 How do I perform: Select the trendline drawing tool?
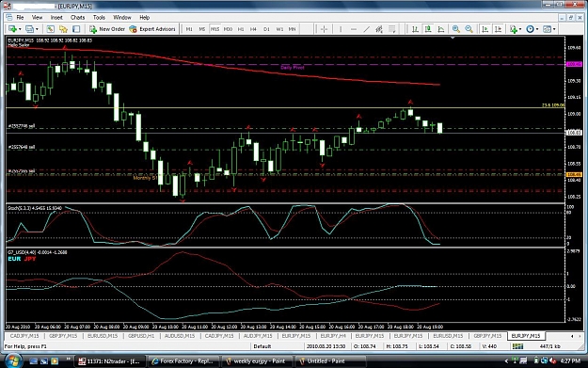tap(366, 29)
